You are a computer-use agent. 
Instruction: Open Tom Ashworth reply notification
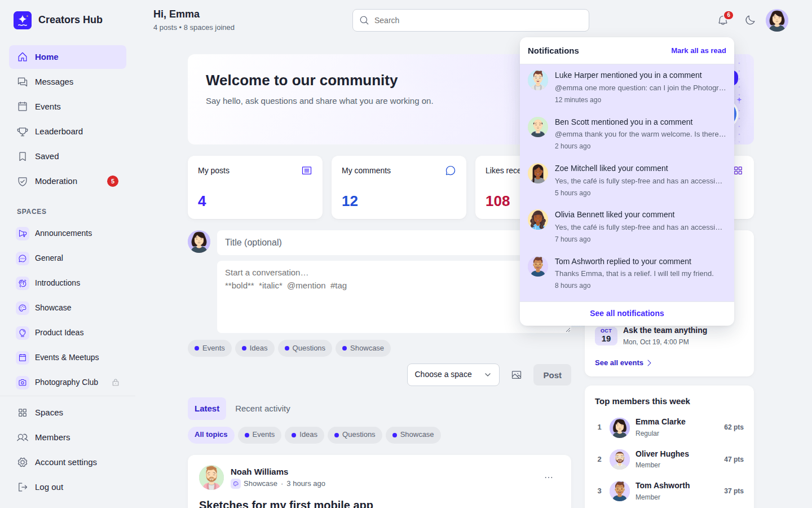point(627,273)
